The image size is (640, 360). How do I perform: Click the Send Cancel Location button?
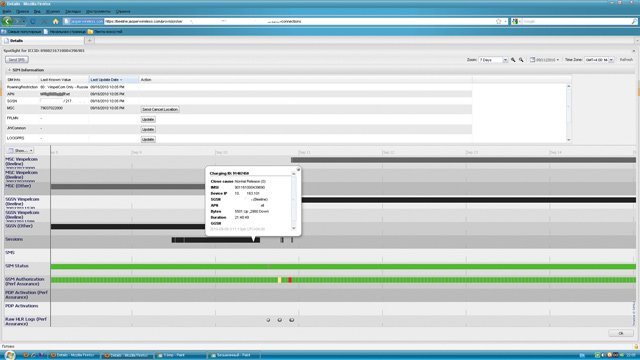[x=160, y=109]
